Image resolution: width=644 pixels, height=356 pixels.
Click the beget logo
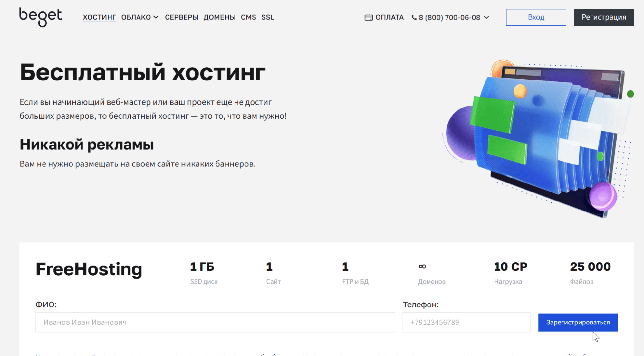click(x=41, y=17)
